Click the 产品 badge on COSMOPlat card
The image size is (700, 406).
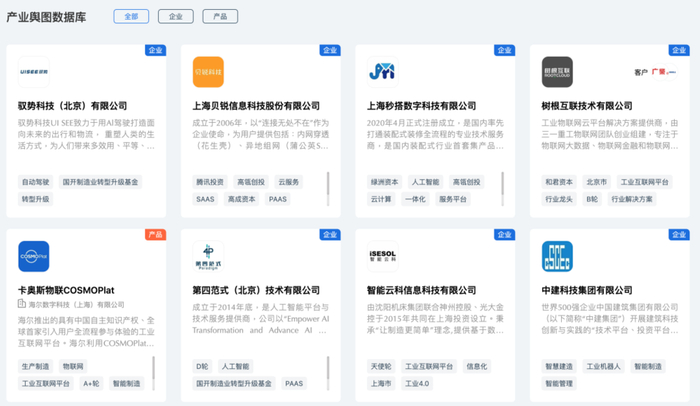pyautogui.click(x=155, y=234)
